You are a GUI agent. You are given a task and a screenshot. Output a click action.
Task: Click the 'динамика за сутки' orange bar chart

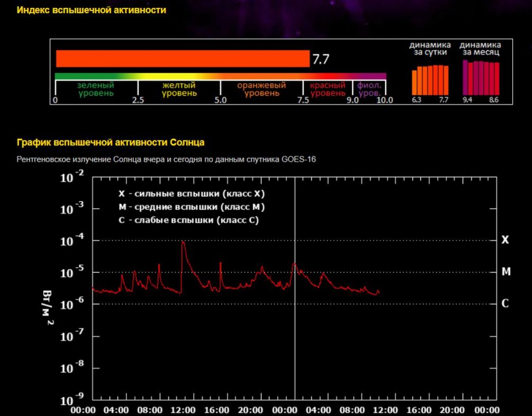pyautogui.click(x=430, y=80)
